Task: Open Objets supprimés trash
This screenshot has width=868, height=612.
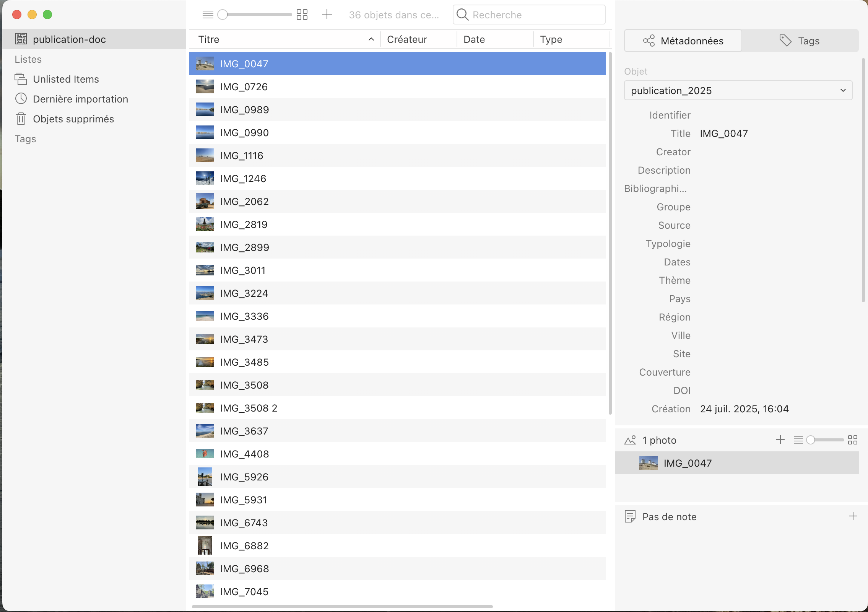Action: click(73, 119)
